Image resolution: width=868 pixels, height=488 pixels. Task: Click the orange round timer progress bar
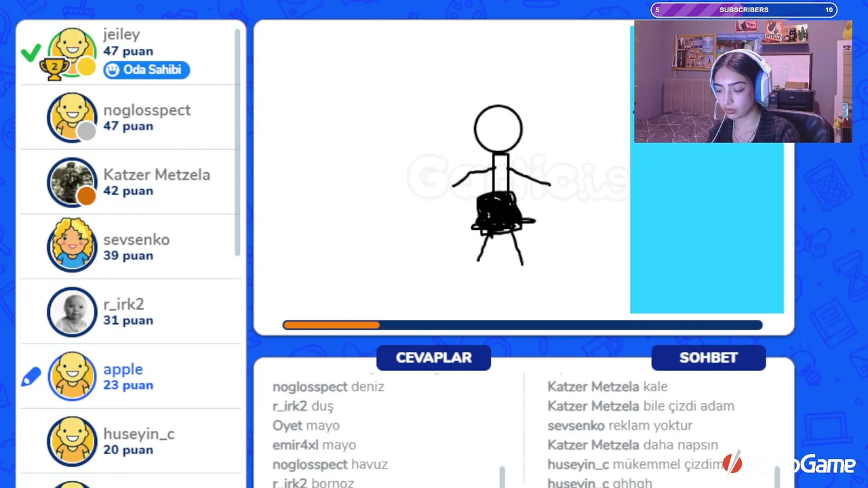click(522, 325)
